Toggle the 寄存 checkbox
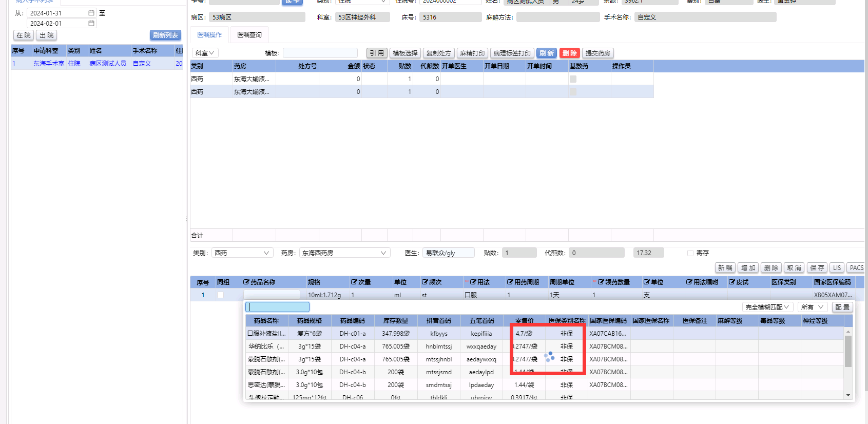The height and width of the screenshot is (424, 868). tap(690, 253)
